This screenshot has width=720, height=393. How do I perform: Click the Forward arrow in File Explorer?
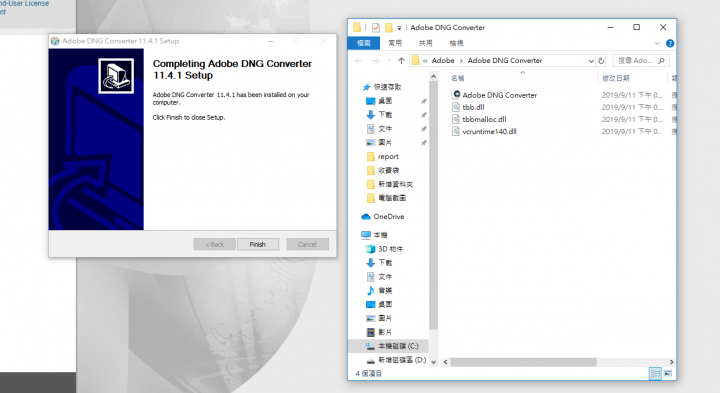pos(376,61)
